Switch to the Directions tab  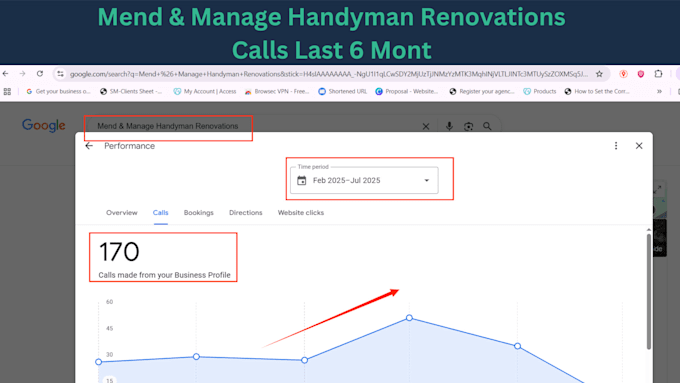246,213
